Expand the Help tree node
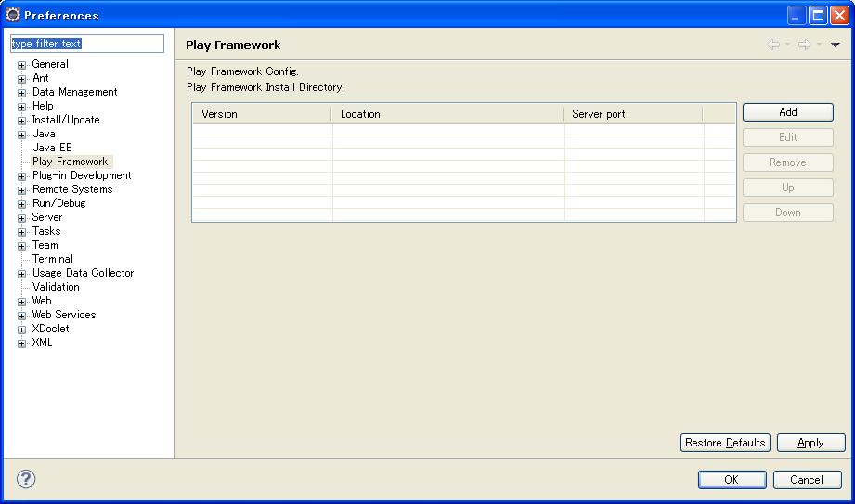Image resolution: width=855 pixels, height=504 pixels. (21, 107)
